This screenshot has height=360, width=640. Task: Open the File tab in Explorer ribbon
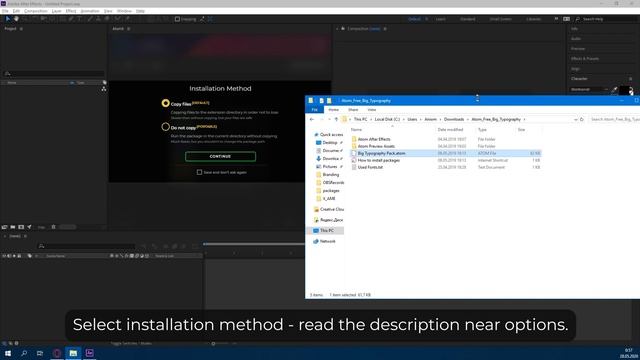point(315,110)
